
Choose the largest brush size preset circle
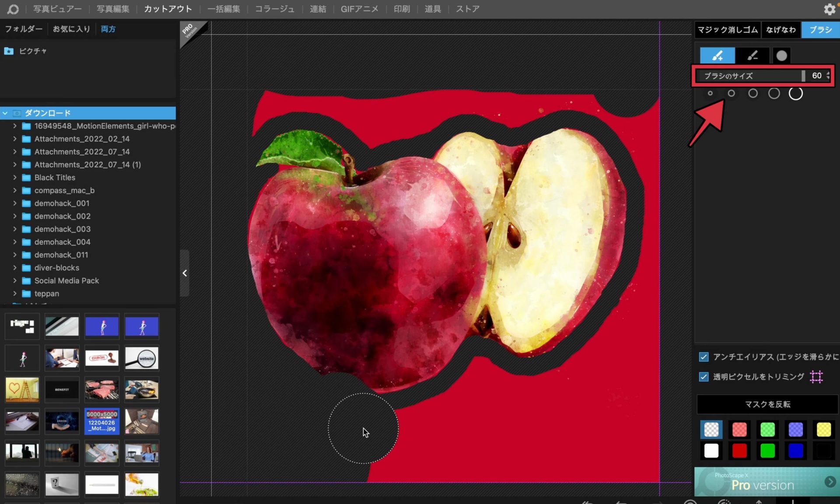tap(795, 93)
